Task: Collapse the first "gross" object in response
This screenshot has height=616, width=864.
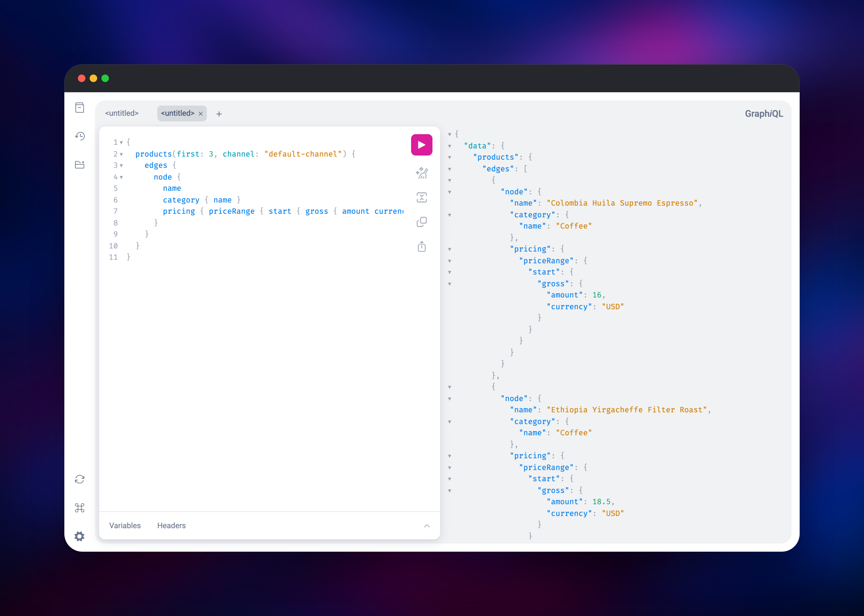Action: click(450, 284)
